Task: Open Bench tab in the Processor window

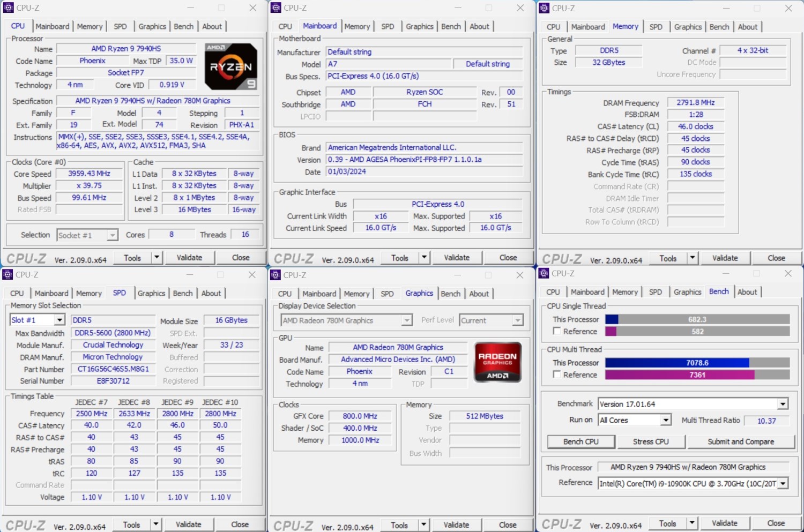Action: [x=183, y=26]
